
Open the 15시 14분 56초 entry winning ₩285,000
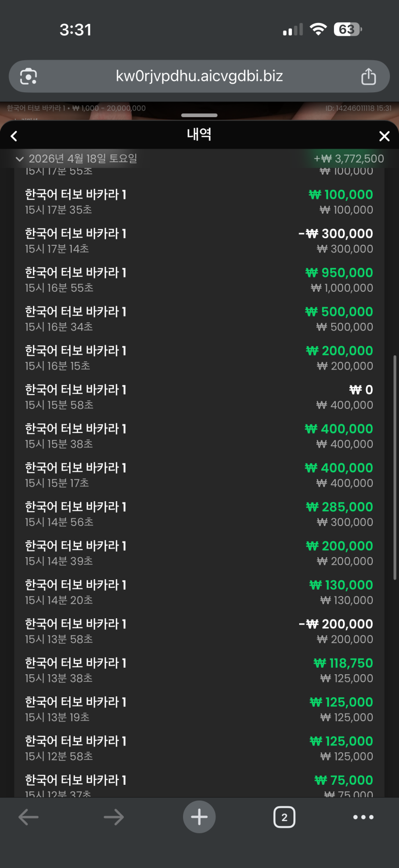[199, 514]
